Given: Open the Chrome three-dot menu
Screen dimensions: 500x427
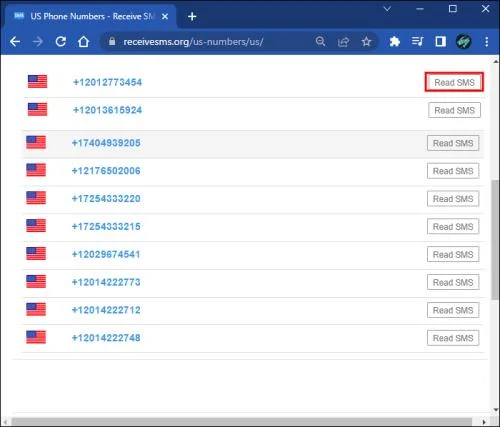Looking at the screenshot, I should (x=486, y=42).
